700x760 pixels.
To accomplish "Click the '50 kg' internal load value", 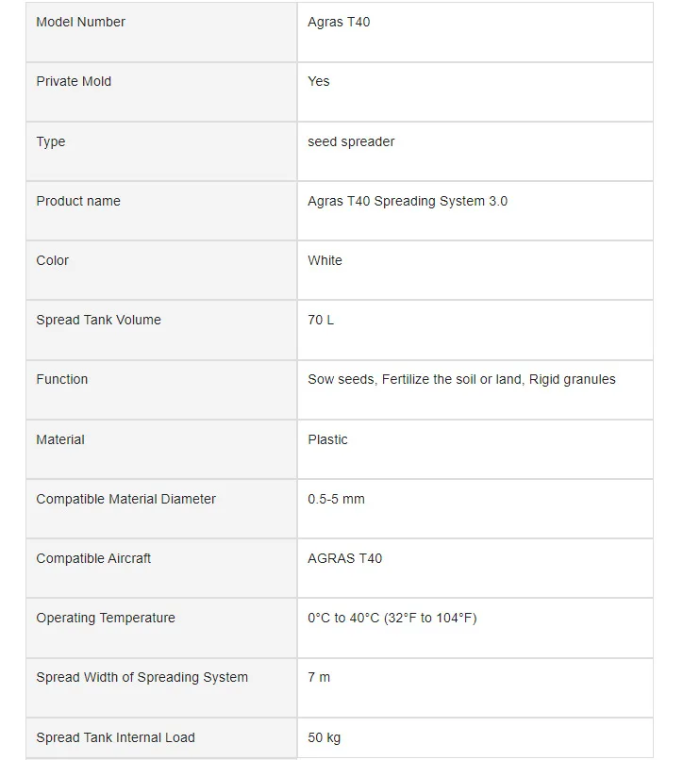I will (324, 737).
